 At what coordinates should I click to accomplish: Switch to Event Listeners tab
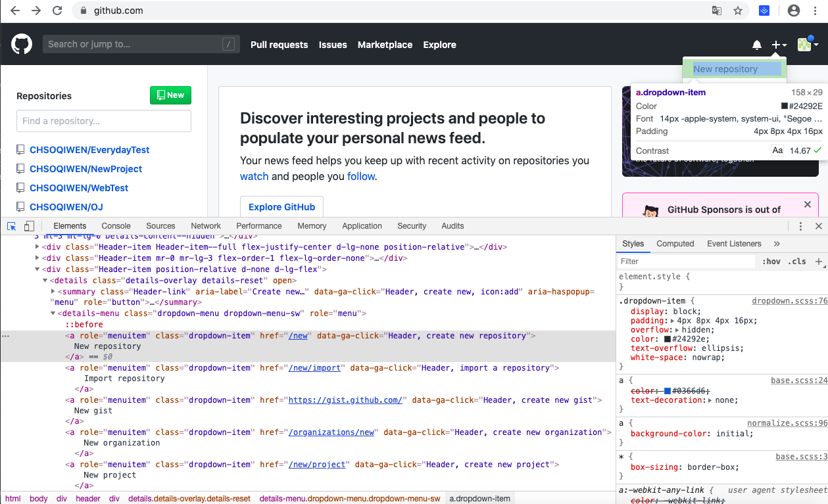(x=734, y=244)
